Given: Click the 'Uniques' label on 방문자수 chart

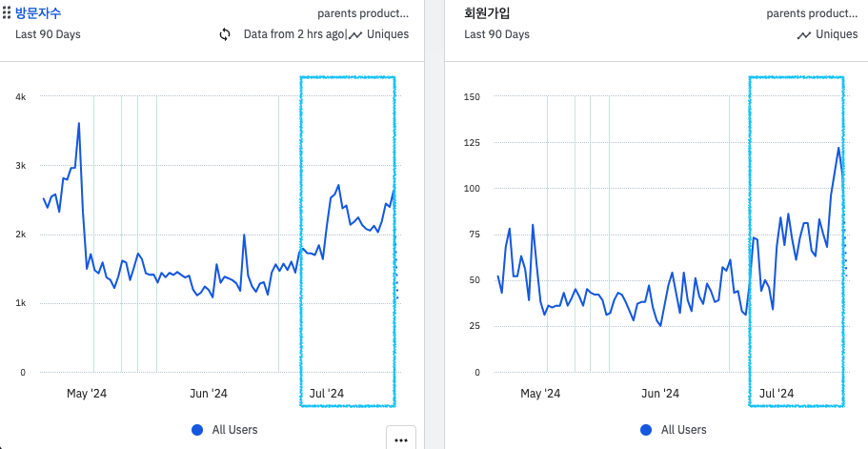Looking at the screenshot, I should point(388,34).
